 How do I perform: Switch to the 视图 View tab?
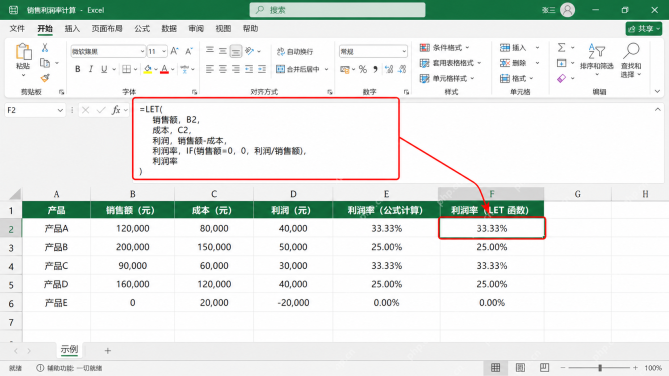click(x=223, y=29)
